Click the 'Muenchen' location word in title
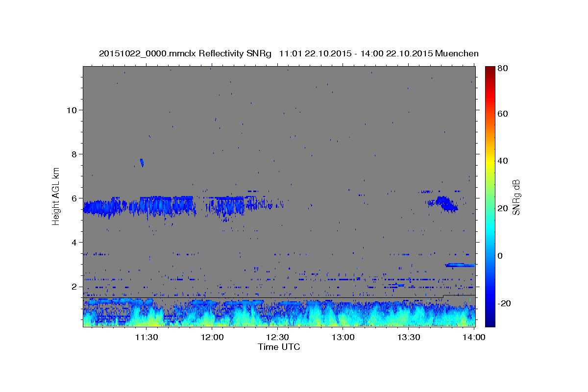The width and height of the screenshot is (588, 392). coord(456,53)
